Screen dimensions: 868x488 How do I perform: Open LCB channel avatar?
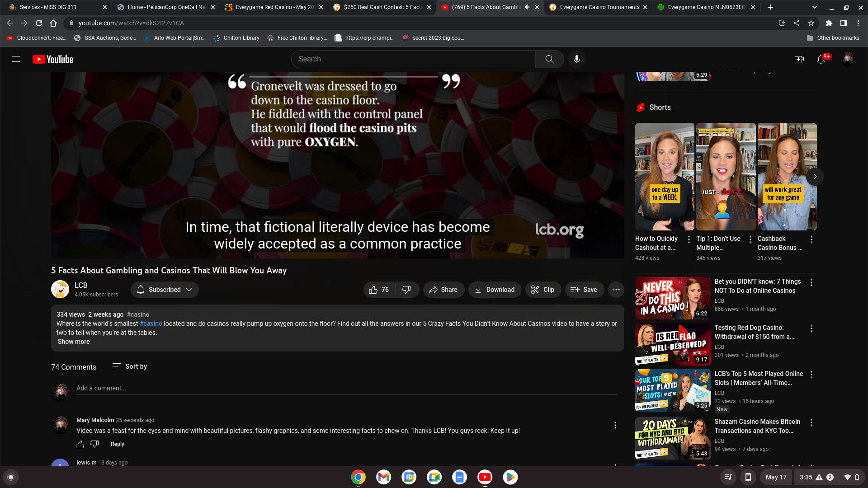click(60, 290)
